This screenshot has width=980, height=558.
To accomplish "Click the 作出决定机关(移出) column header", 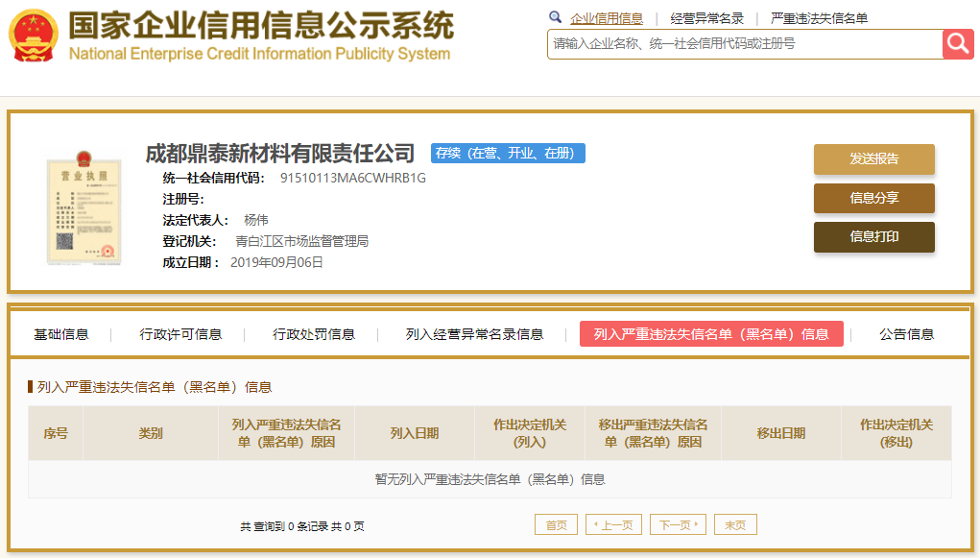I will (896, 433).
